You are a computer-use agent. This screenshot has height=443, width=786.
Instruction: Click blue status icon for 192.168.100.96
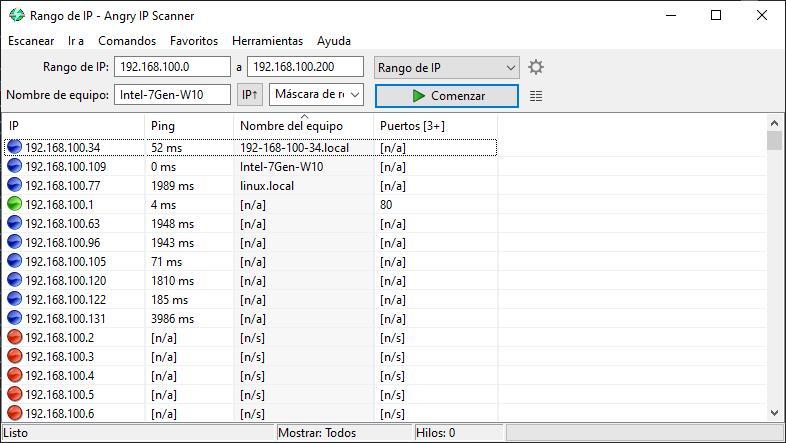pyautogui.click(x=15, y=242)
